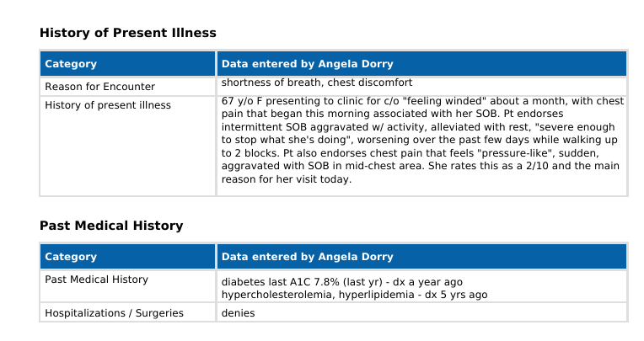This screenshot has width=644, height=341.
Task: Click the Category header in the first table
Action: tap(71, 64)
